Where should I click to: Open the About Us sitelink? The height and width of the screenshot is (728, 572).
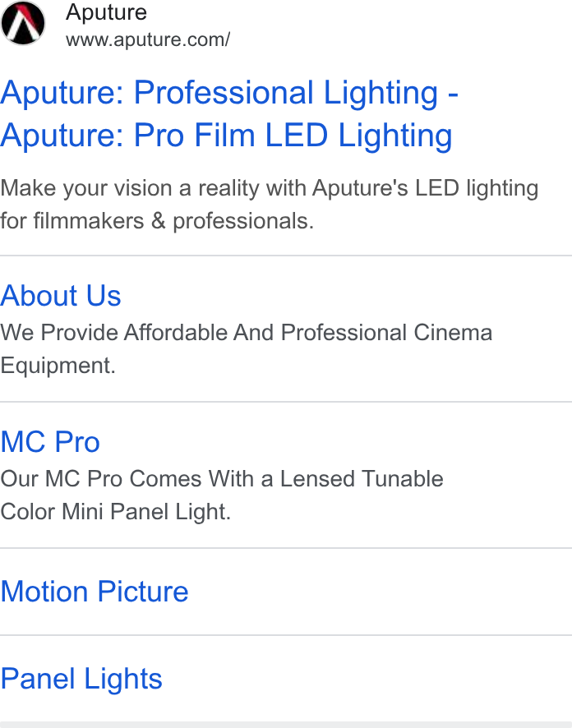[60, 296]
